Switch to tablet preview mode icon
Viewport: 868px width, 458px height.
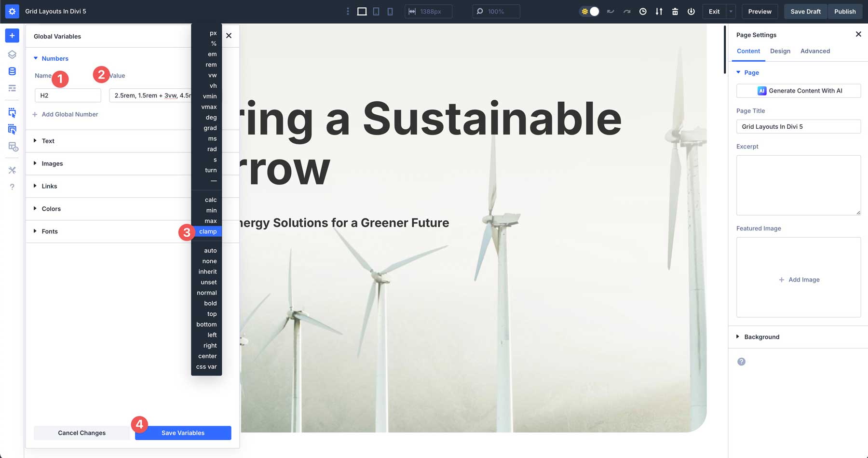point(376,11)
